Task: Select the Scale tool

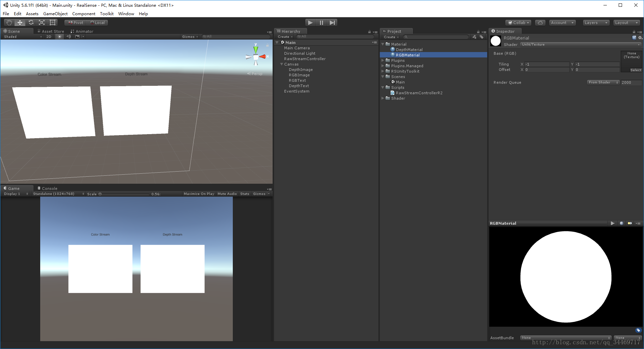Action: pyautogui.click(x=42, y=23)
